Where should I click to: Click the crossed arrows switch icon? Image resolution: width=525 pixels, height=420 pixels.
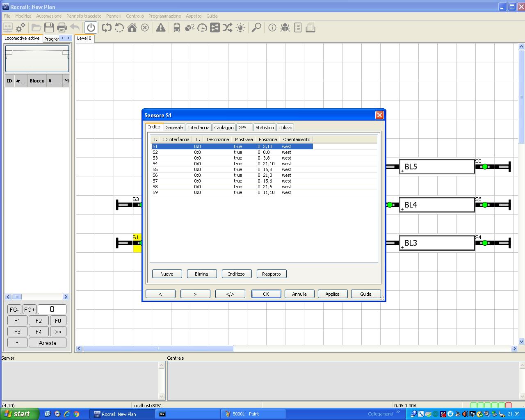pyautogui.click(x=228, y=27)
